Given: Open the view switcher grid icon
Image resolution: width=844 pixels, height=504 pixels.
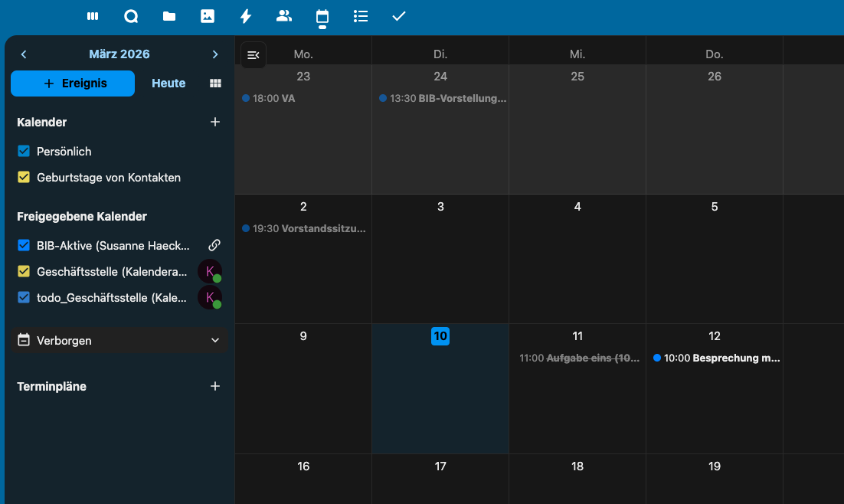Looking at the screenshot, I should 215,83.
